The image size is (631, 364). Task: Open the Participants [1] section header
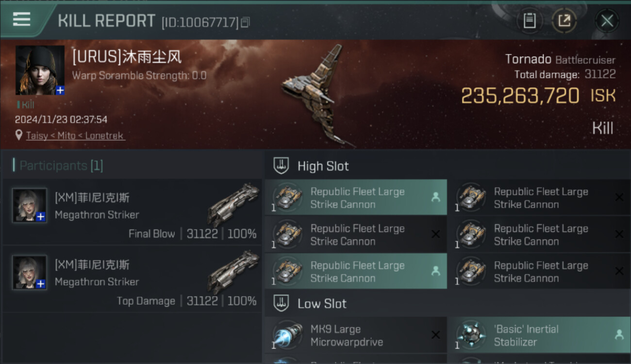pyautogui.click(x=58, y=165)
